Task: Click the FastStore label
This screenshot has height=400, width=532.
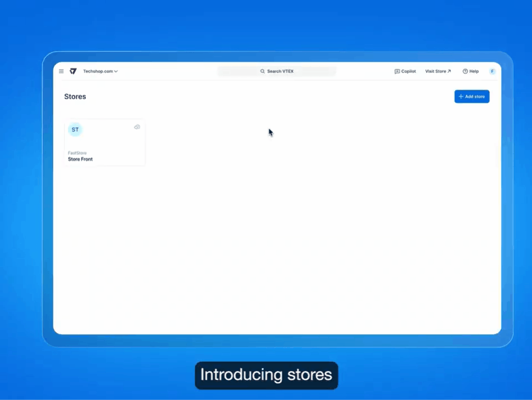Action: pyautogui.click(x=77, y=153)
